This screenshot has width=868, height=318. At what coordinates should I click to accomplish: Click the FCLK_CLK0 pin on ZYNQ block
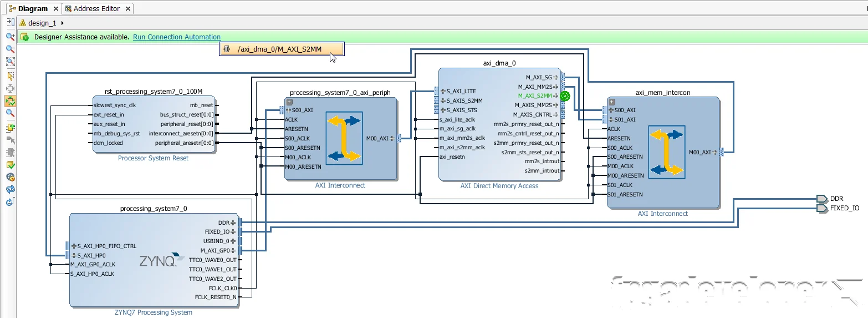[x=223, y=288]
